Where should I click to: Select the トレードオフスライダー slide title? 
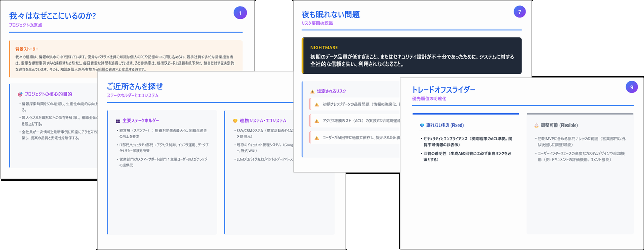[x=443, y=90]
